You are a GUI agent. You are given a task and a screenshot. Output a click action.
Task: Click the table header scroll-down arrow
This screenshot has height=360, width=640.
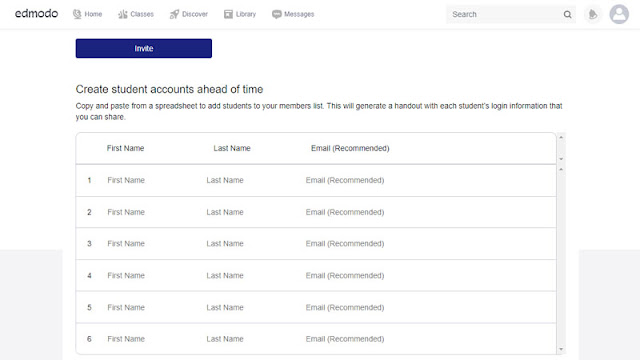561,159
